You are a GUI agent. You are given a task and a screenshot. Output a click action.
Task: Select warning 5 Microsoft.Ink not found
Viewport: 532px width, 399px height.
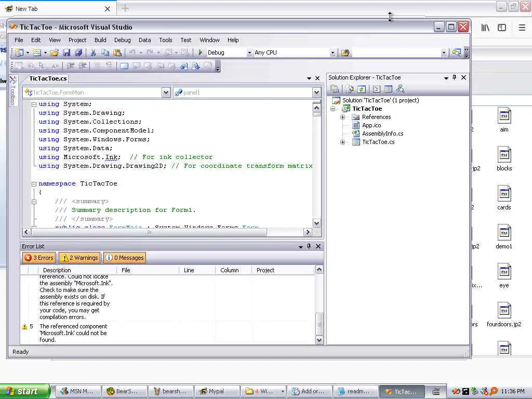168,333
